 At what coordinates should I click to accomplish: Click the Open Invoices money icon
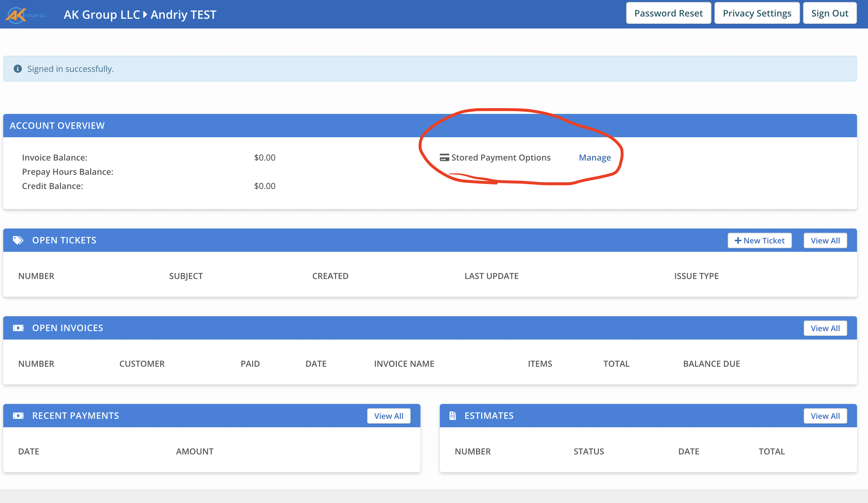(18, 328)
